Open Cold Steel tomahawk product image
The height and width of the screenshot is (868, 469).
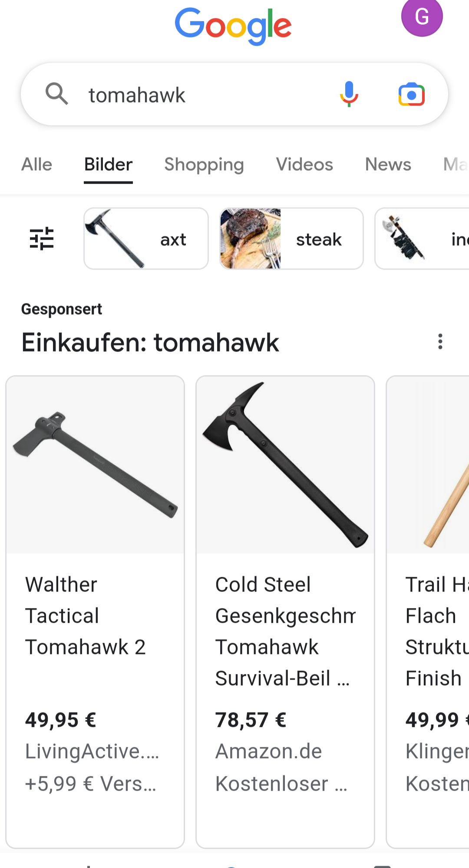(285, 465)
